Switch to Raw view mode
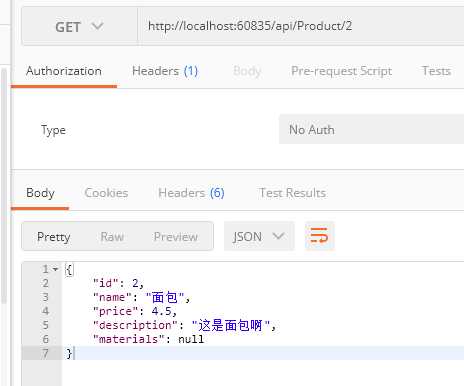 (112, 237)
